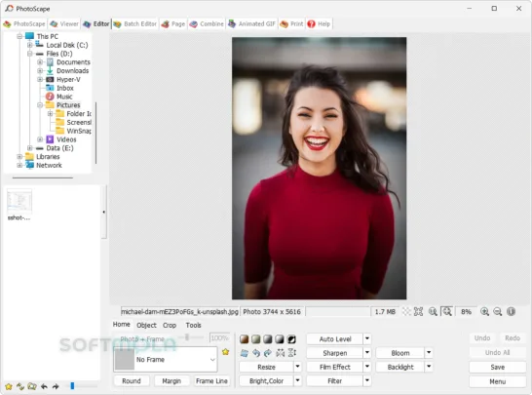
Task: Click the Sharpen button
Action: [x=335, y=352]
